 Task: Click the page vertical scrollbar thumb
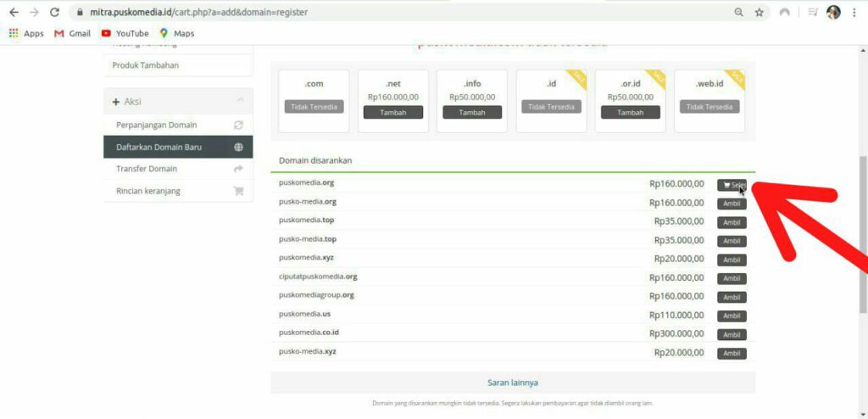(x=863, y=232)
